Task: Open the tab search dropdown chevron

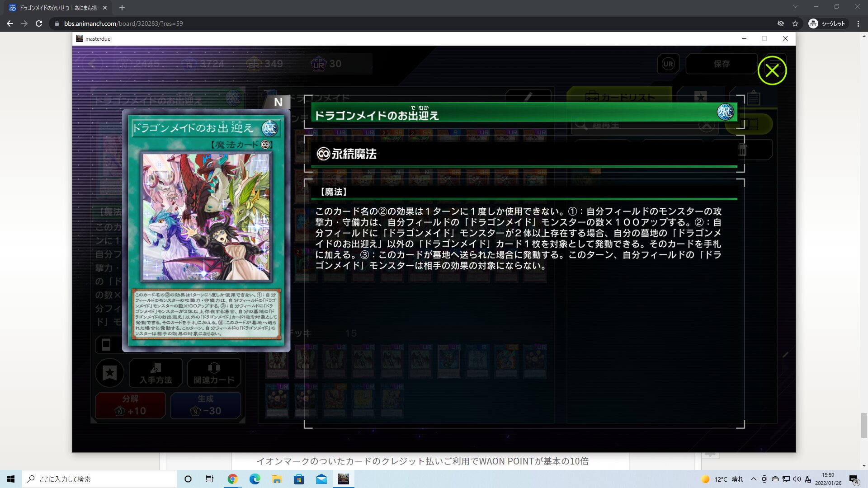Action: pos(795,7)
